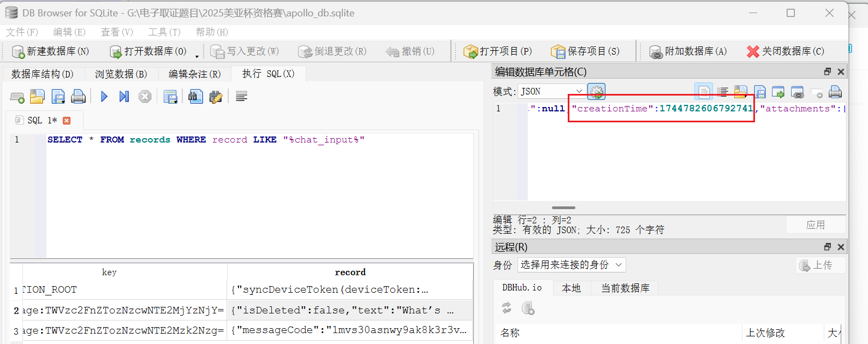Open SQL file with the folder icon
The image size is (868, 344).
[37, 97]
